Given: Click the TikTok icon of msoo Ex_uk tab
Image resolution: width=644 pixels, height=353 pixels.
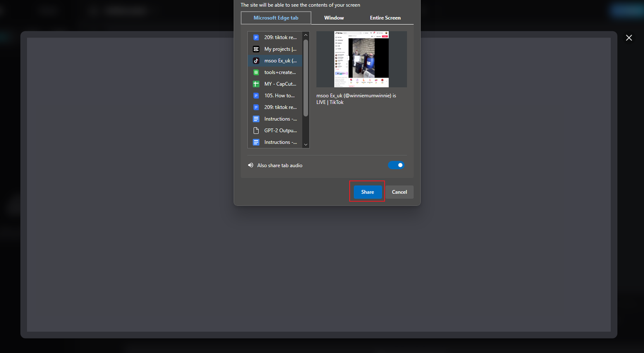Looking at the screenshot, I should 256,60.
